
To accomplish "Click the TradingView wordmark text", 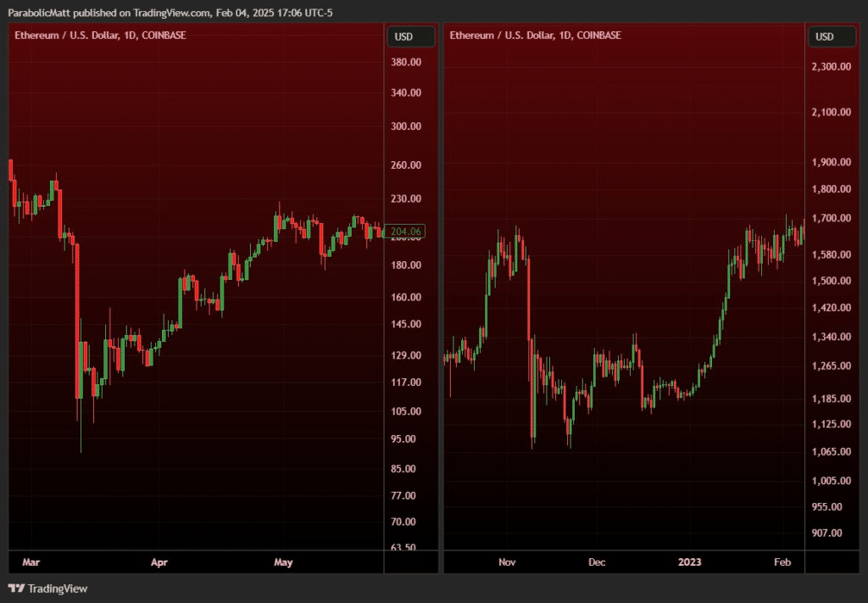I will 58,588.
